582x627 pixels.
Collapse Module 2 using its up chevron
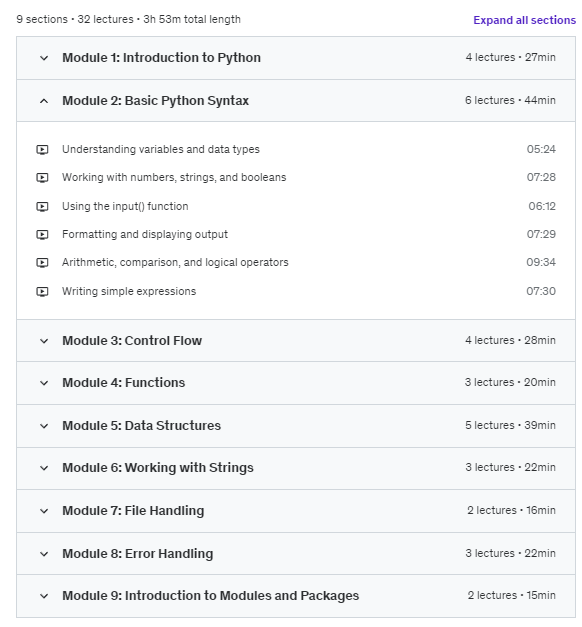[x=44, y=101]
